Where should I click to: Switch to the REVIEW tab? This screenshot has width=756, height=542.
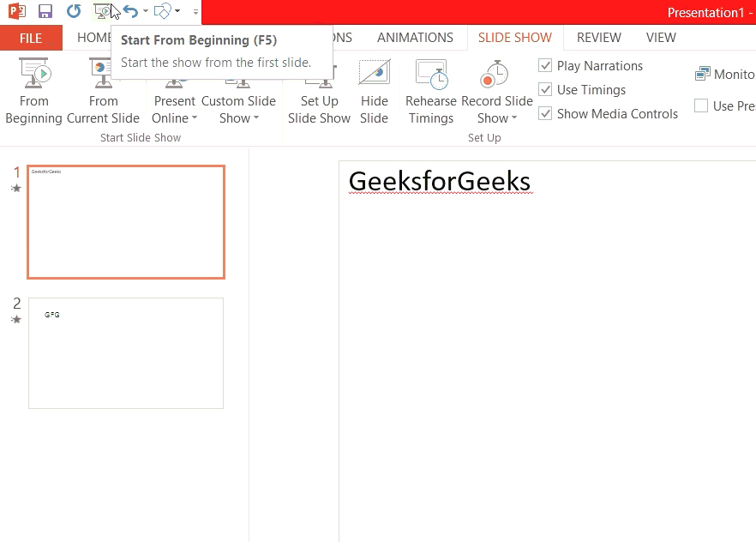[599, 38]
